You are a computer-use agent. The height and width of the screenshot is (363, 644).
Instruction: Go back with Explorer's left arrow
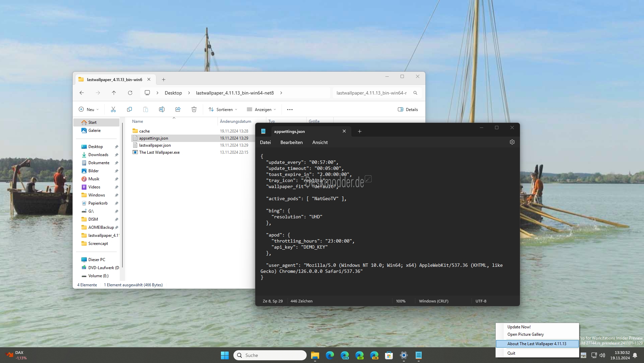coord(82,93)
